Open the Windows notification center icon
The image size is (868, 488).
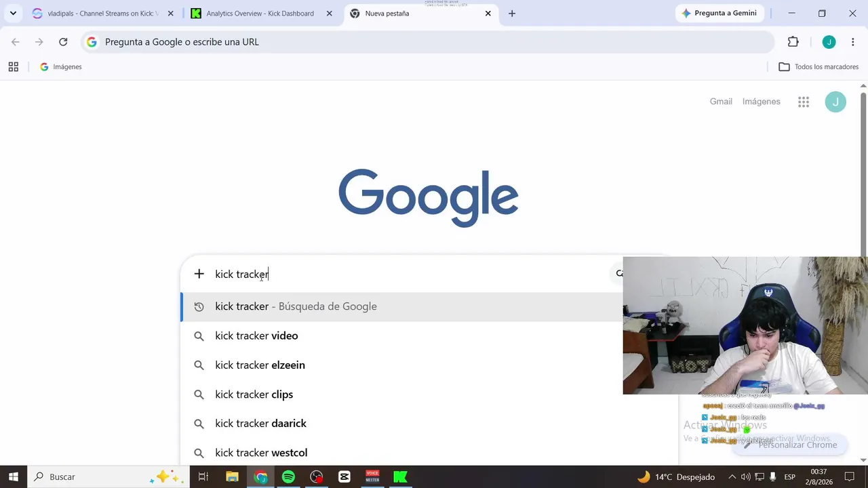point(850,477)
